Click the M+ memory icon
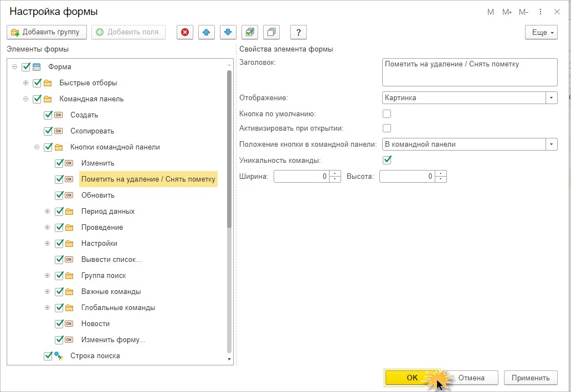Viewport: 571px width, 392px height. [507, 12]
